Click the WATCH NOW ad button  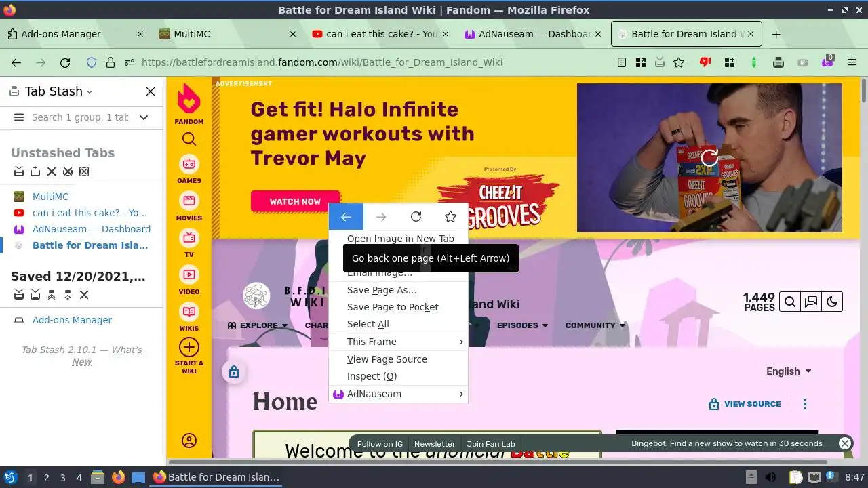pos(295,201)
